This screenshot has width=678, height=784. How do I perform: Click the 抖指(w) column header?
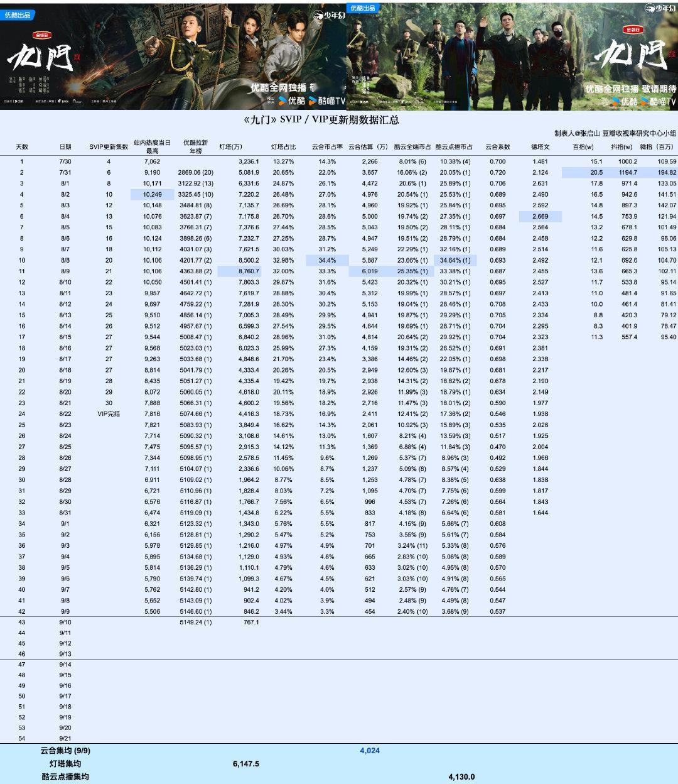[x=621, y=147]
